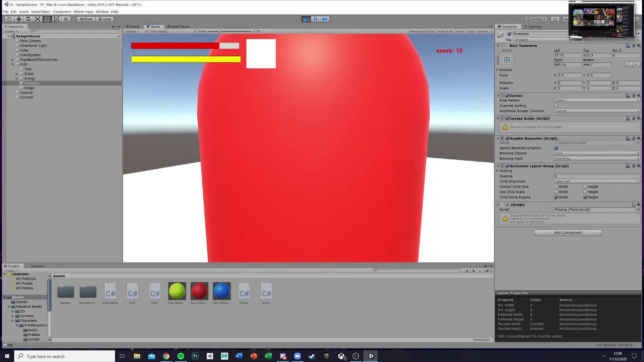644x362 pixels.
Task: Open the collectables C# script asset
Action: tap(110, 294)
